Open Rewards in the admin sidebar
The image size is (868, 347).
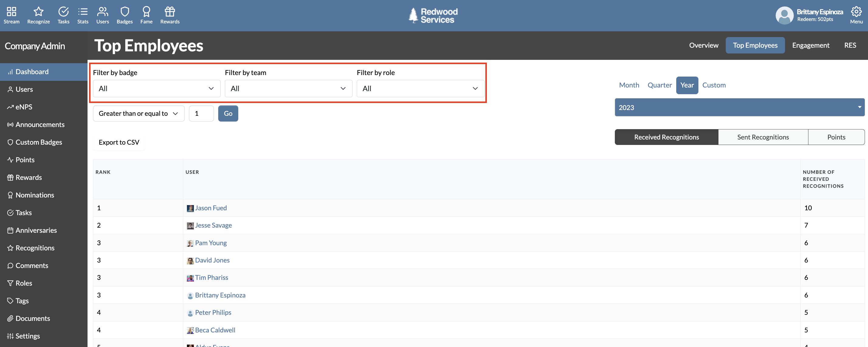coord(44,177)
